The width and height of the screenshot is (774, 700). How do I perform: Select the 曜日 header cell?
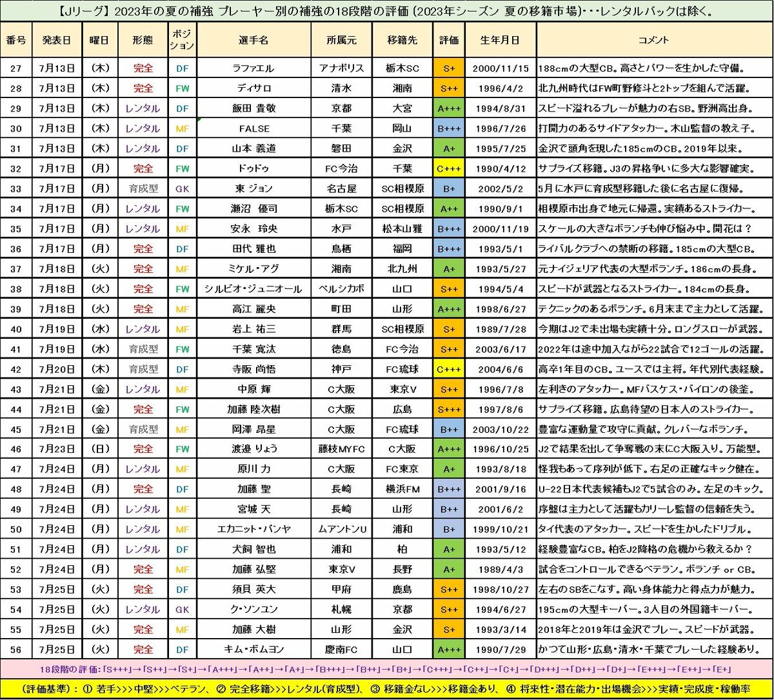coord(100,41)
